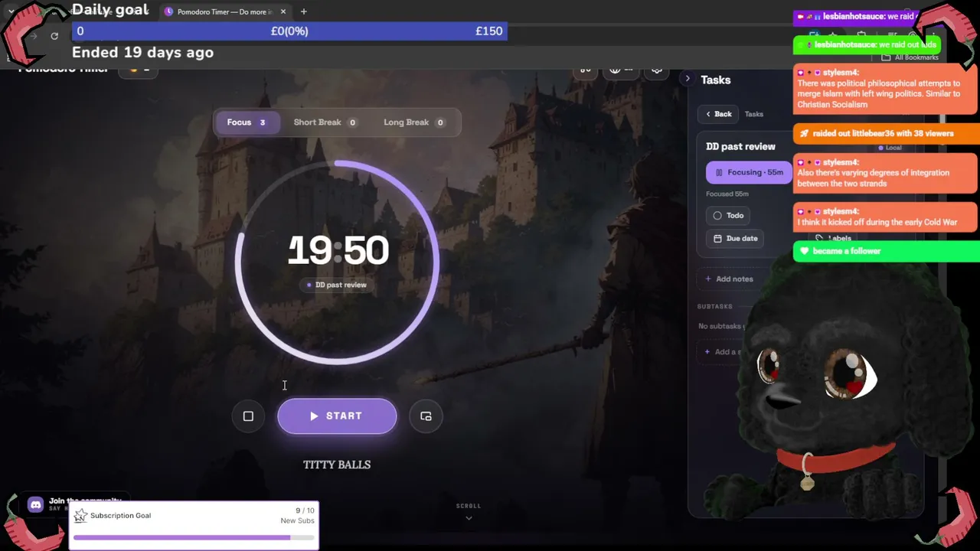The height and width of the screenshot is (551, 980).
Task: Click the 'raided out littlebear36' chat alert
Action: (x=886, y=133)
